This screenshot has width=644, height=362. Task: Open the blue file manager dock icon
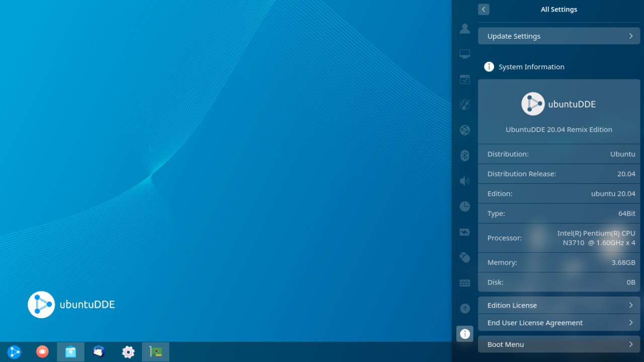point(70,352)
